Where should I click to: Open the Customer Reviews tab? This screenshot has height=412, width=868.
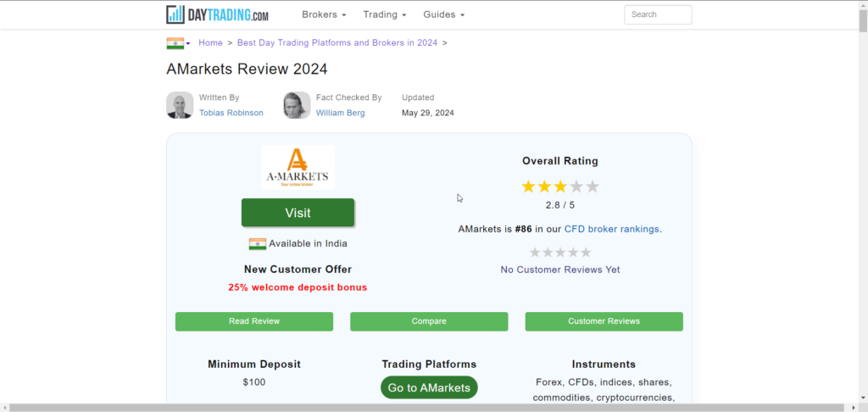(x=604, y=321)
